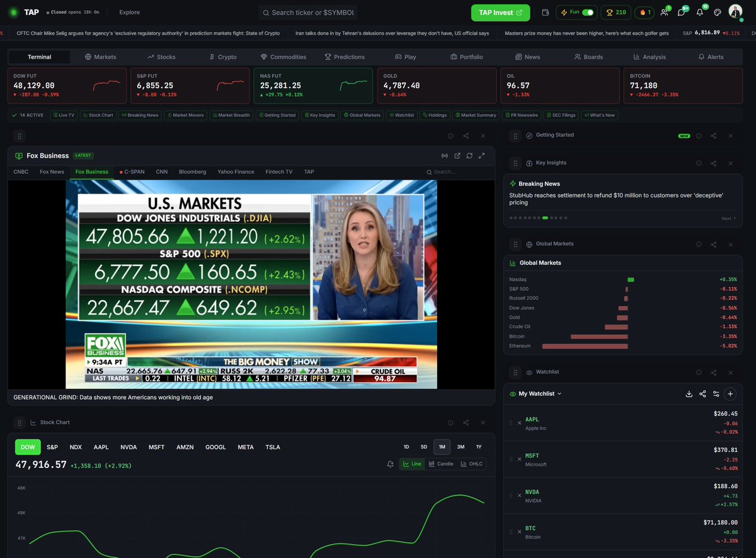The image size is (756, 558).
Task: Click the broadcast icon in Fox Business header
Action: click(x=445, y=156)
